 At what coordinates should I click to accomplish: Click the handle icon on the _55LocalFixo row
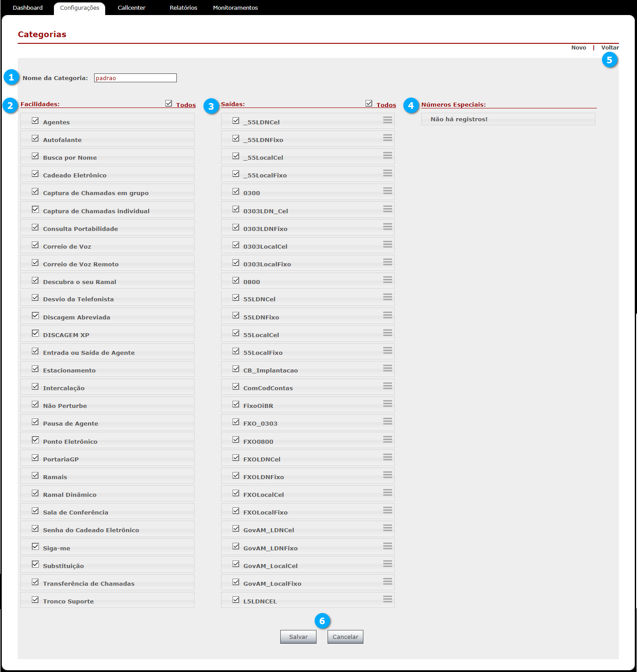[x=388, y=173]
